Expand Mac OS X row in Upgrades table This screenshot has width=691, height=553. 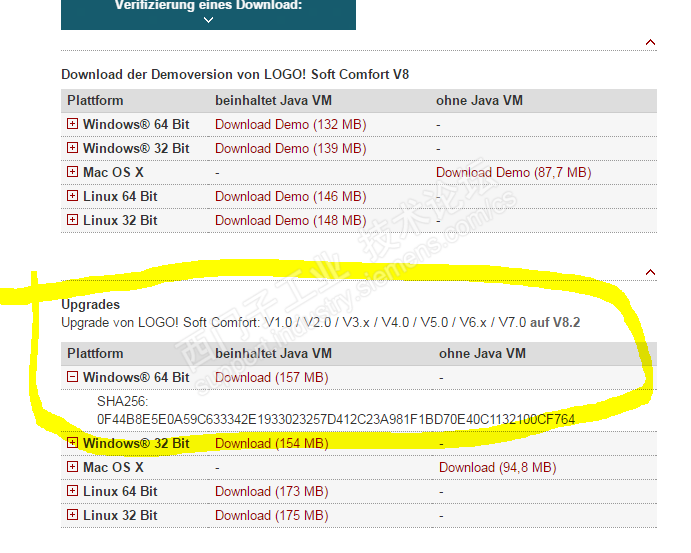coord(72,467)
